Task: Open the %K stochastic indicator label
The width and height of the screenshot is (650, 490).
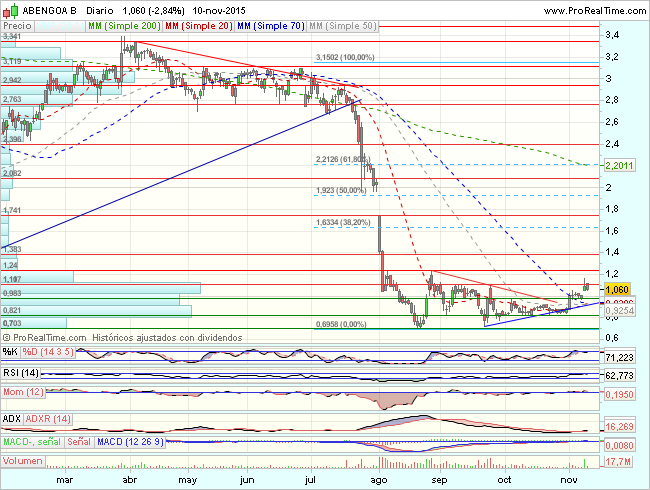Action: coord(10,352)
